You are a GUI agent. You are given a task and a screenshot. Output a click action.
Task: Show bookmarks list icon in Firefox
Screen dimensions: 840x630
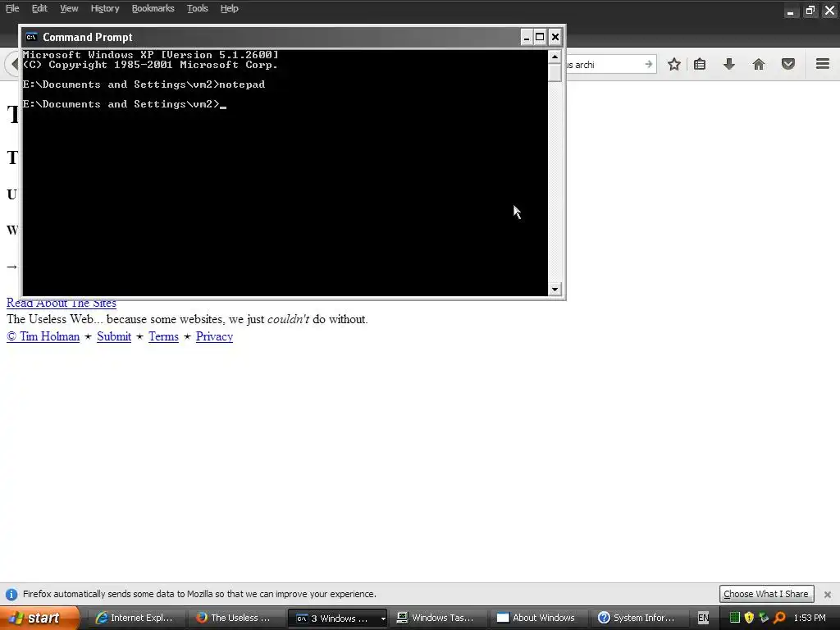click(700, 64)
